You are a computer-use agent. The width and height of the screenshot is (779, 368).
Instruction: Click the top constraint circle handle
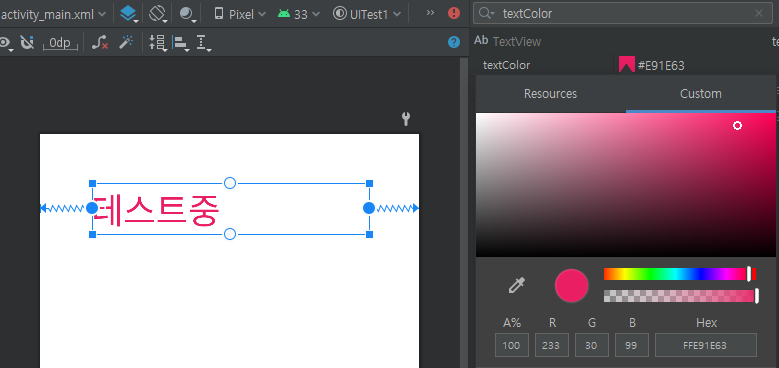point(230,183)
